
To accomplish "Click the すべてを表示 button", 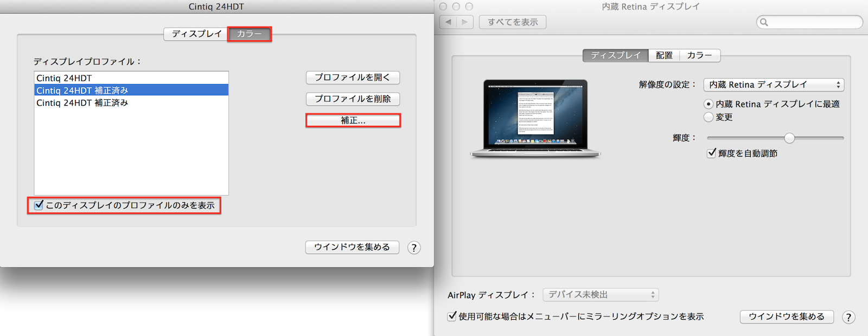I will point(513,22).
